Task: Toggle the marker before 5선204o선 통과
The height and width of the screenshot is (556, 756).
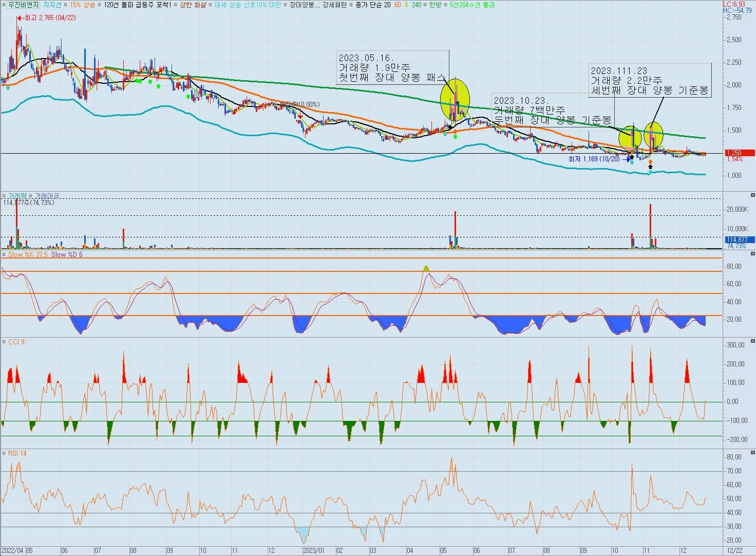Action: pyautogui.click(x=445, y=5)
